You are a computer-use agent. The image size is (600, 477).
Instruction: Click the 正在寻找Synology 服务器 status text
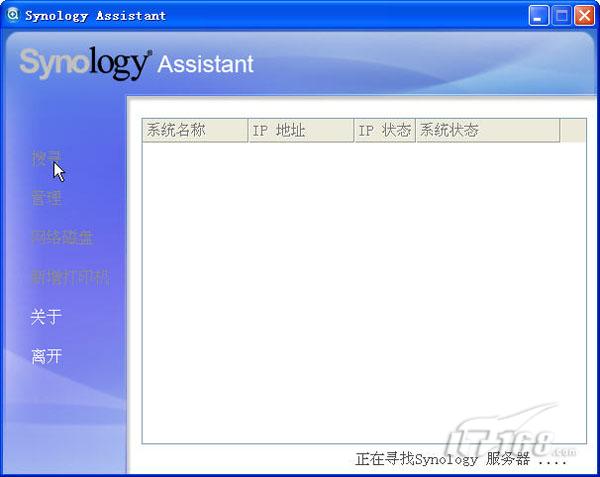point(461,459)
